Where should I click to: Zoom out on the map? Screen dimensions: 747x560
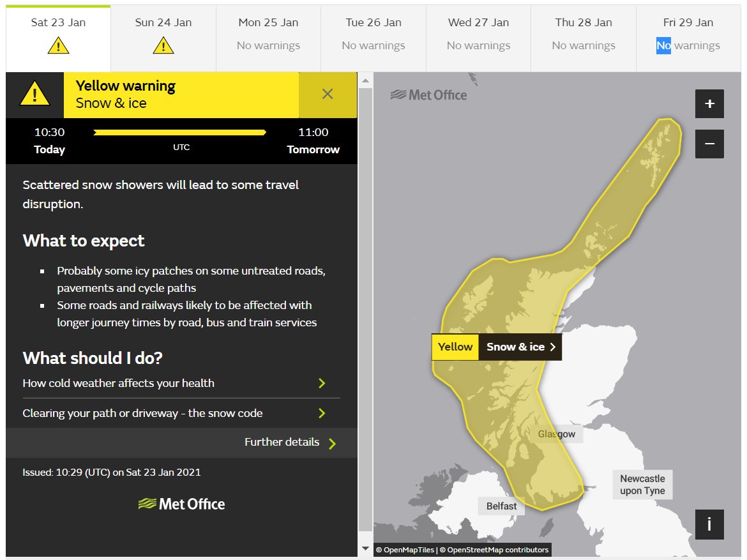[709, 144]
